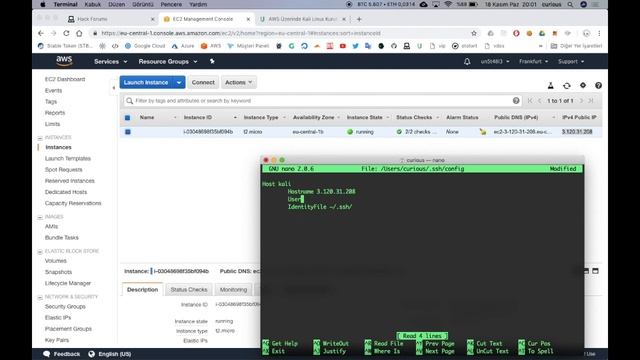Open the AWS notifications bell
This screenshot has width=640, height=360.
[467, 61]
